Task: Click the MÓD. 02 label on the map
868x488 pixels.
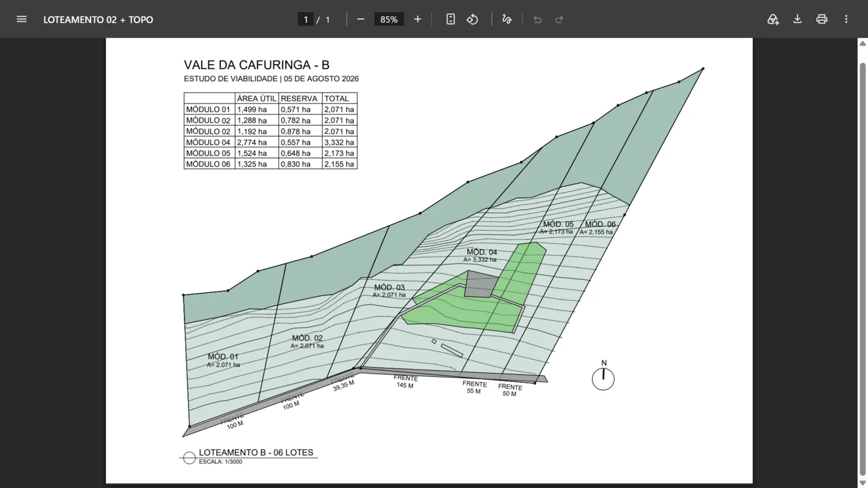Action: point(307,338)
